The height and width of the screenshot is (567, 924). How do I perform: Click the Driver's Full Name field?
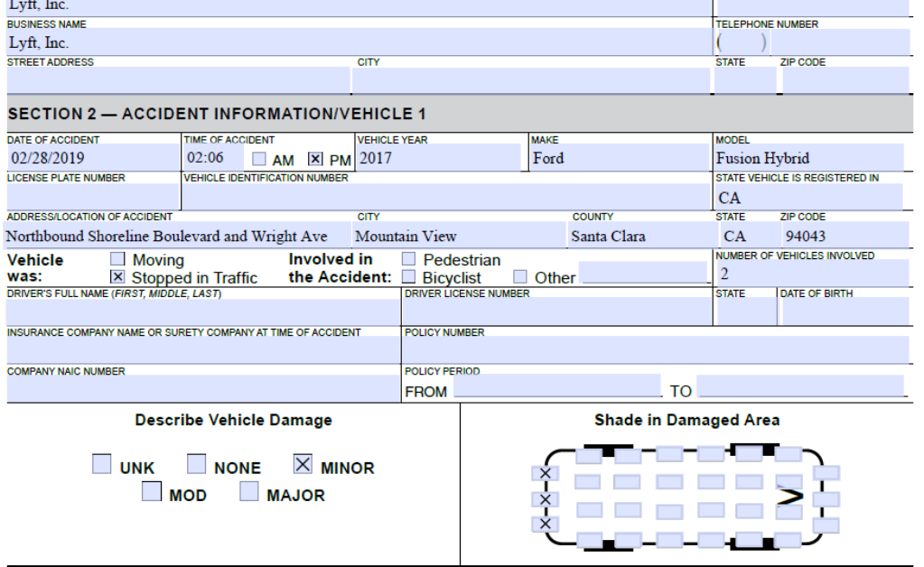pos(202,311)
